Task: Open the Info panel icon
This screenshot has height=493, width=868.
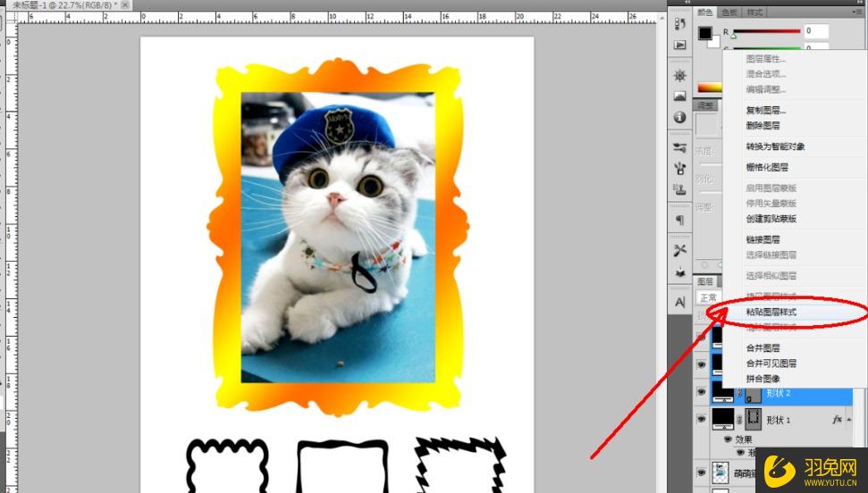Action: 679,117
